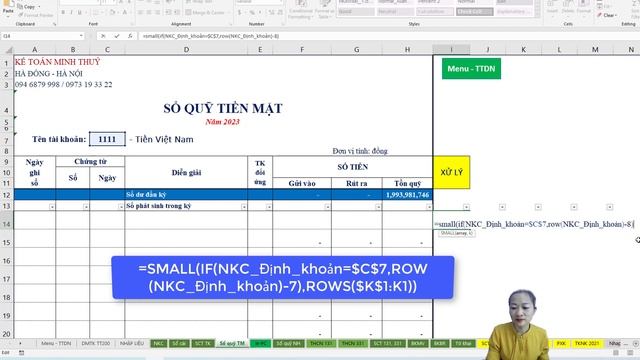640x360 pixels.
Task: Open the filter arrow in column B row 13
Action: (x=86, y=207)
